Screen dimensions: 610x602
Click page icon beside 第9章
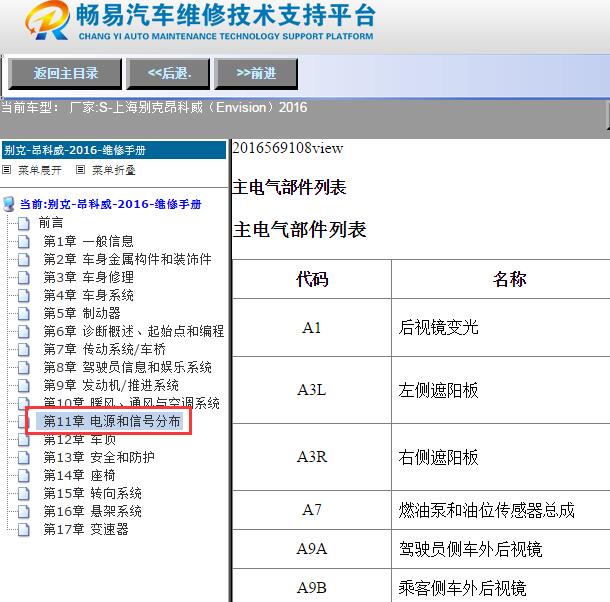pos(24,386)
